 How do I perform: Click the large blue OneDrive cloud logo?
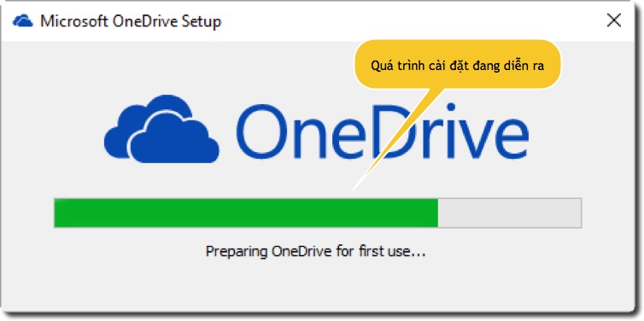tap(161, 129)
